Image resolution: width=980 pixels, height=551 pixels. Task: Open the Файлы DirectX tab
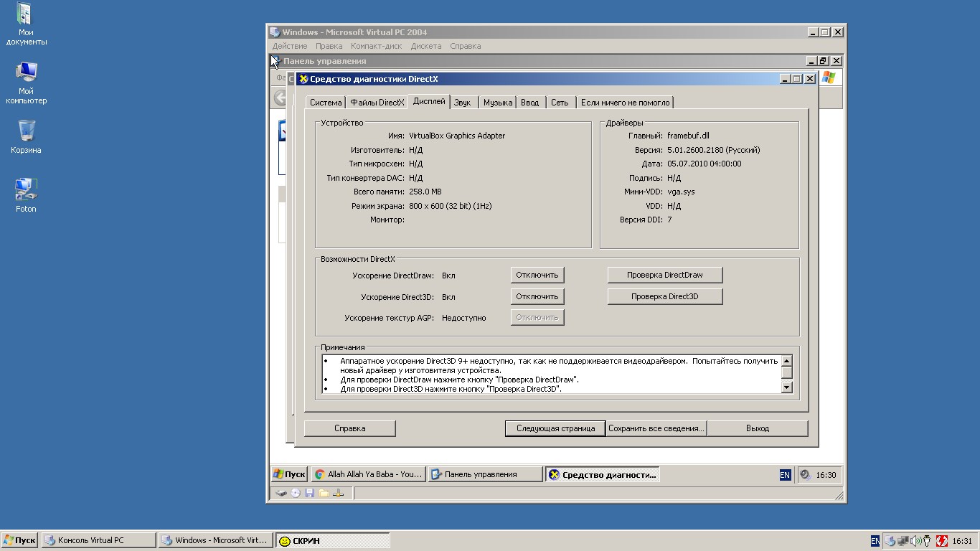click(x=377, y=103)
